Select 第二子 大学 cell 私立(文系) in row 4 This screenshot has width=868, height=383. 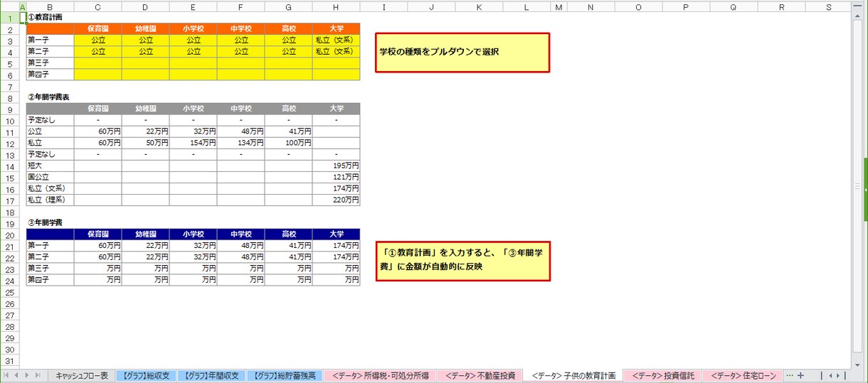[336, 52]
